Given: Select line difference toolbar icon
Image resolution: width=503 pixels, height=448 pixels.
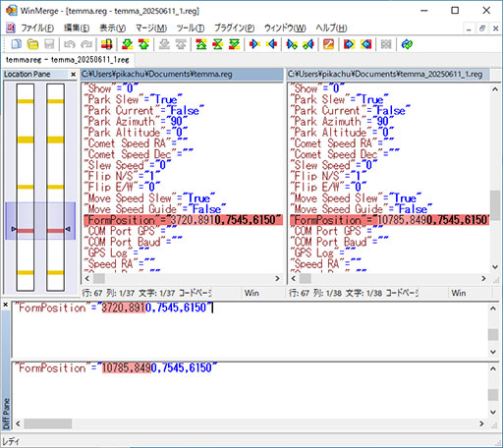Looking at the screenshot, I should (106, 44).
